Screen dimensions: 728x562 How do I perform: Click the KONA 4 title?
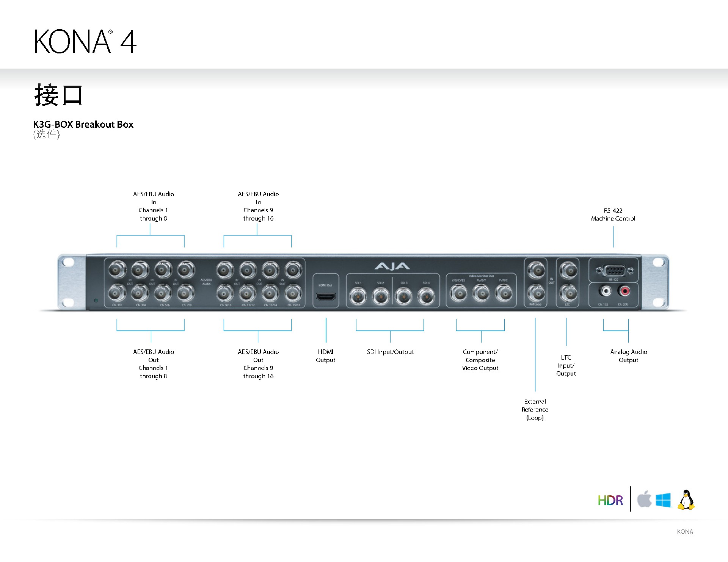(85, 42)
